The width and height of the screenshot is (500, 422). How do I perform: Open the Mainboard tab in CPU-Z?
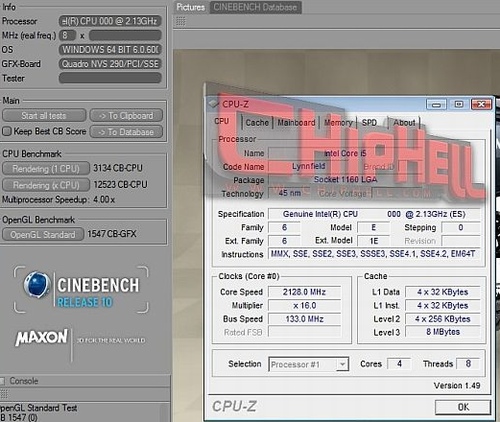point(296,123)
